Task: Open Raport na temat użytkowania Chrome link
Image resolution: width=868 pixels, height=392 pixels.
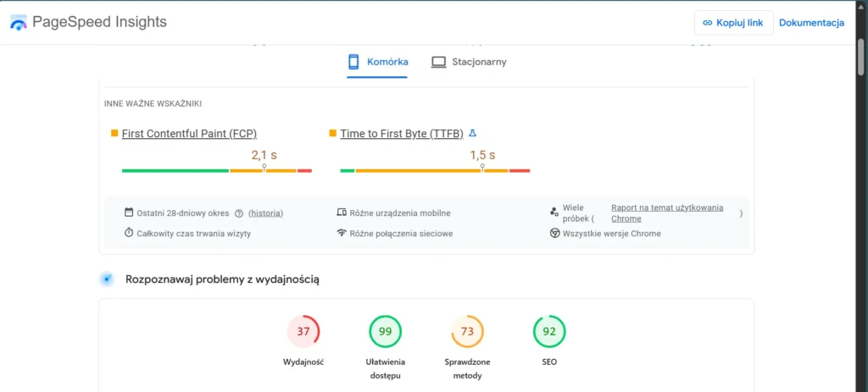Action: tap(667, 213)
